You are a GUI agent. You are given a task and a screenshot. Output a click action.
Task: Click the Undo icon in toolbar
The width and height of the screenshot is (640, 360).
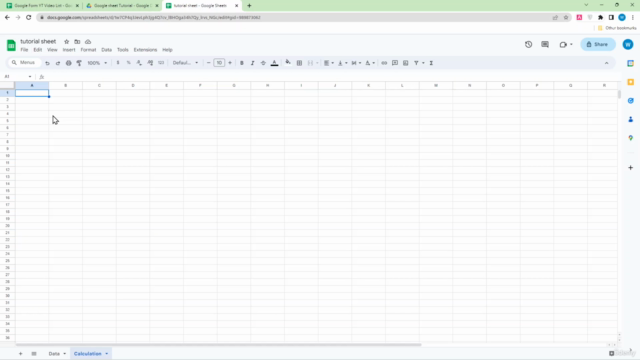(47, 63)
